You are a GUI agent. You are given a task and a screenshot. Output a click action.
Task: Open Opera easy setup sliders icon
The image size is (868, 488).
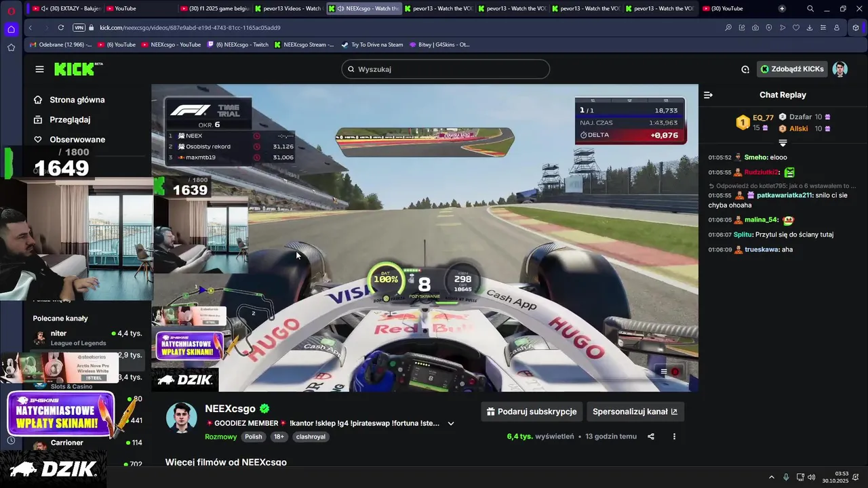pyautogui.click(x=823, y=28)
